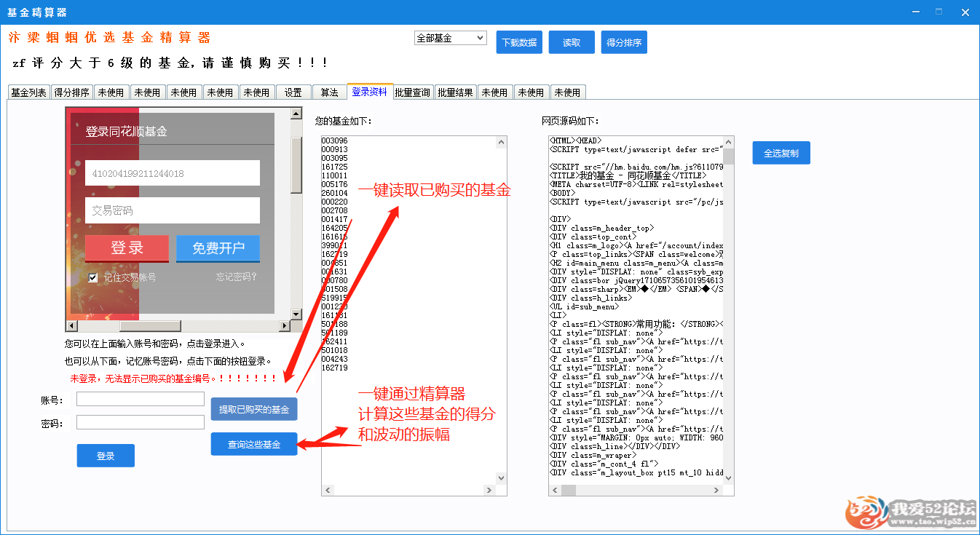Click the 提取已购买的基金 button
980x535 pixels.
pos(254,409)
